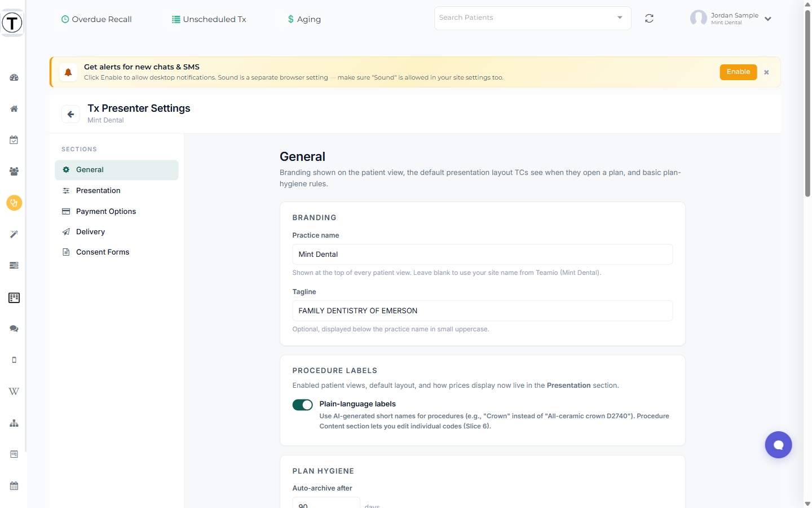The image size is (812, 508).
Task: Open the floating chat bubble widget
Action: (778, 445)
